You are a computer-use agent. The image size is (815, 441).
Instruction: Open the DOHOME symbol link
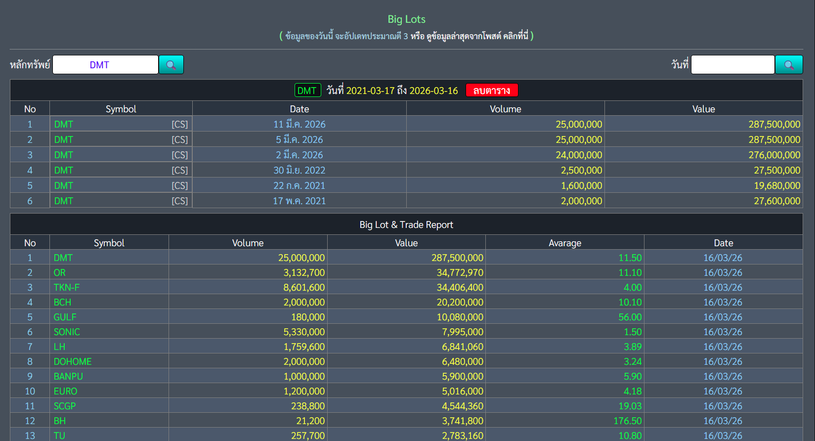click(72, 362)
